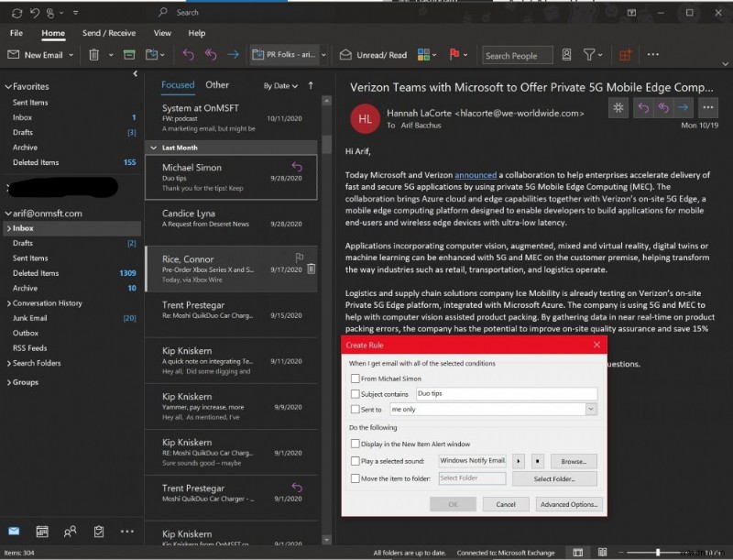This screenshot has height=560, width=733.
Task: Open the Tasks clipboard icon
Action: (99, 532)
